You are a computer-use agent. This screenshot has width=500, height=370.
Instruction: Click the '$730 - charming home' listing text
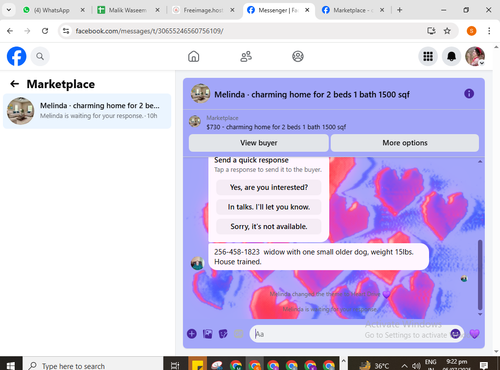pos(276,127)
